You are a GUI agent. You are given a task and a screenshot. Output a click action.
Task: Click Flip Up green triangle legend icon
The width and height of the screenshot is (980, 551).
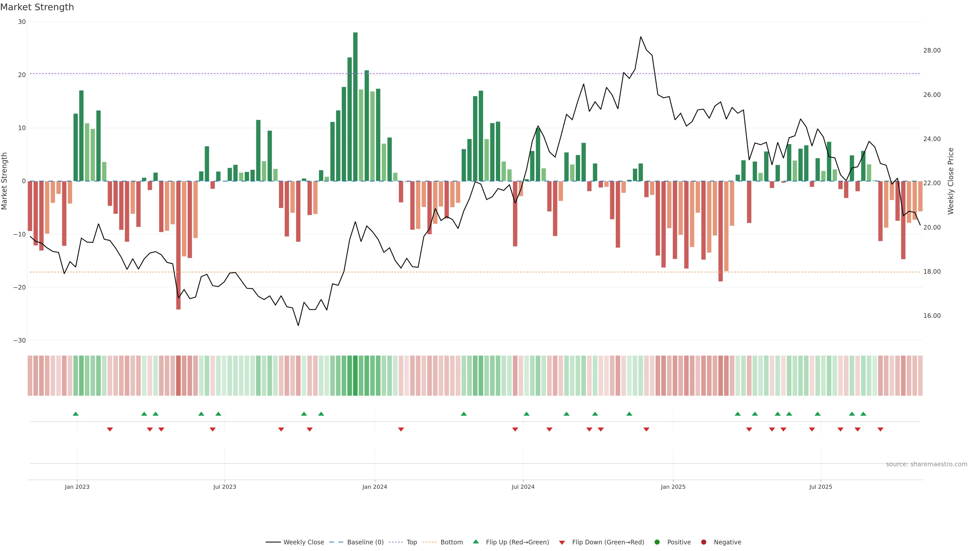(475, 542)
